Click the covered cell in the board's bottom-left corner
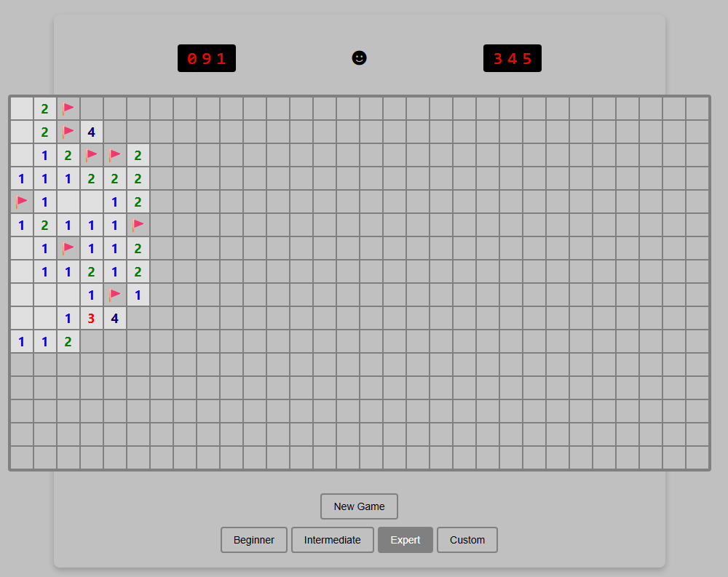The width and height of the screenshot is (728, 577). pyautogui.click(x=21, y=458)
